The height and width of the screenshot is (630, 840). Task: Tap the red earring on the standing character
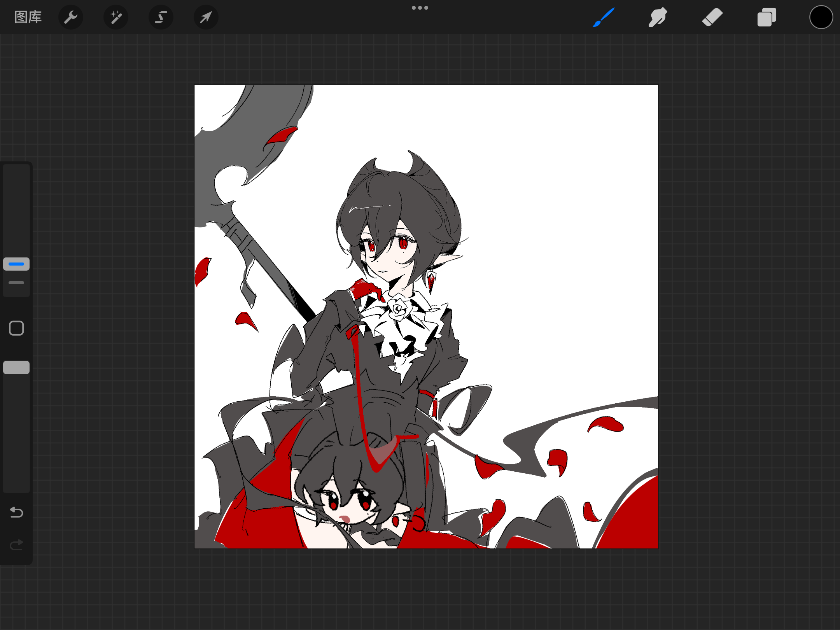pyautogui.click(x=431, y=281)
